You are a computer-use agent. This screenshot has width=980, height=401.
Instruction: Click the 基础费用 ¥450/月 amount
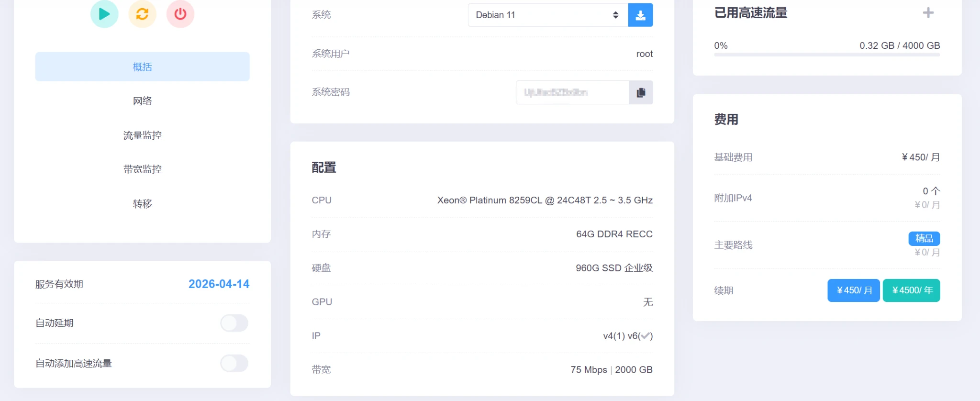point(921,157)
